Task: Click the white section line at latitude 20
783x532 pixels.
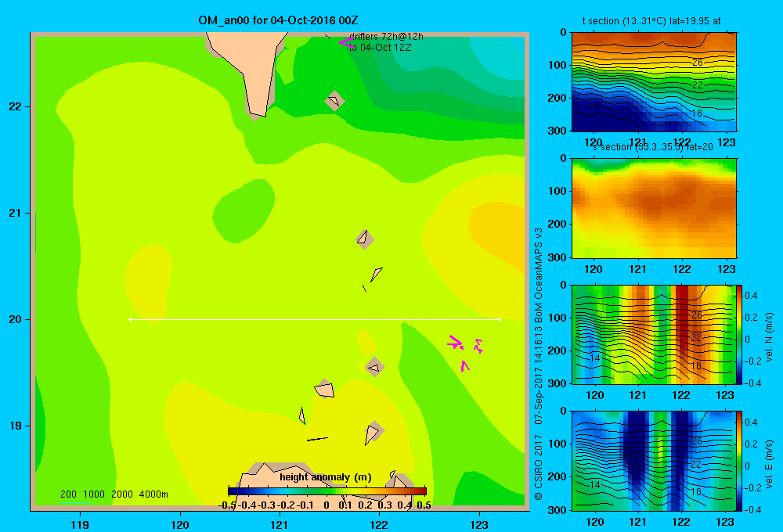Action: (315, 319)
